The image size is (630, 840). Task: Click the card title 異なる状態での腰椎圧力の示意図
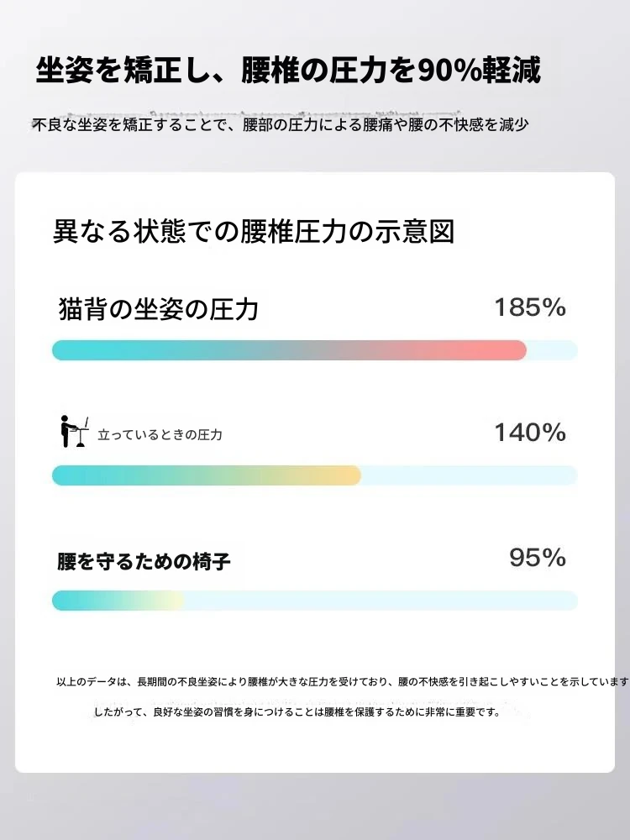point(254,231)
